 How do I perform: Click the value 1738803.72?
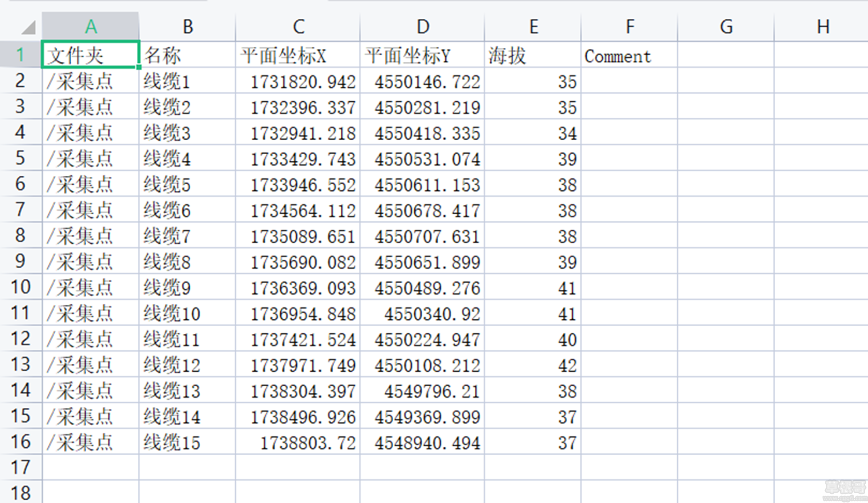(308, 443)
